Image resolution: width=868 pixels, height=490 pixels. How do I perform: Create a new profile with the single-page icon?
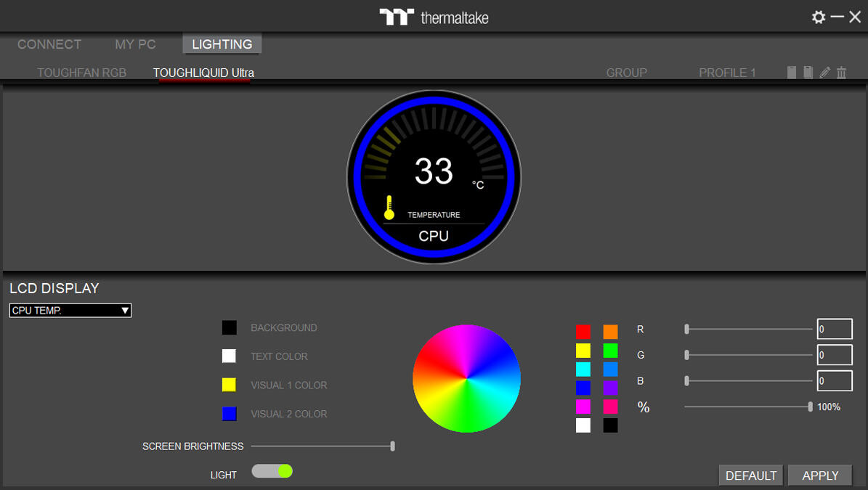pos(792,73)
